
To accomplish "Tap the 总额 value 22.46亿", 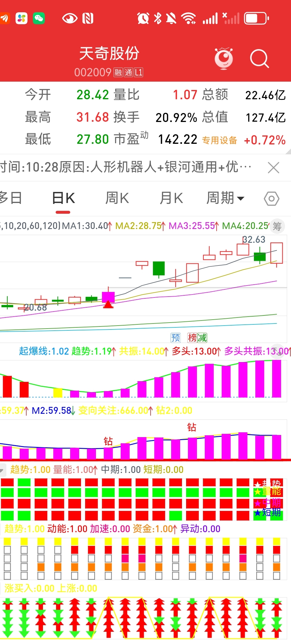I will [265, 95].
